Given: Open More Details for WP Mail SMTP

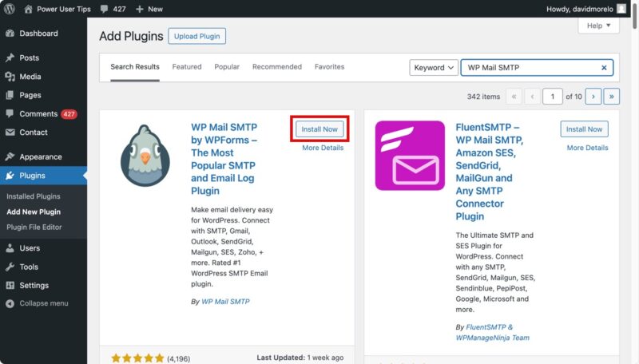Looking at the screenshot, I should [x=323, y=148].
